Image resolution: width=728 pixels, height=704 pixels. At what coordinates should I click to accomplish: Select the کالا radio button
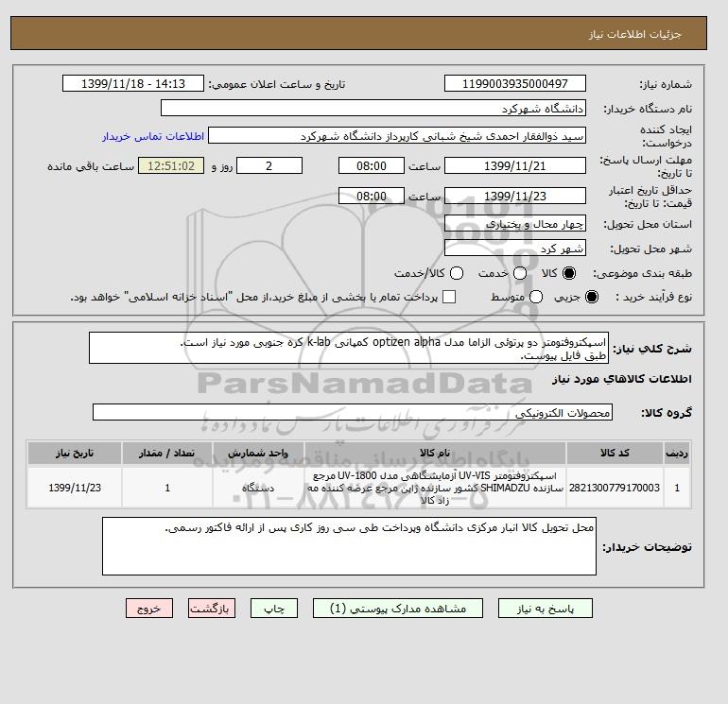click(x=569, y=273)
